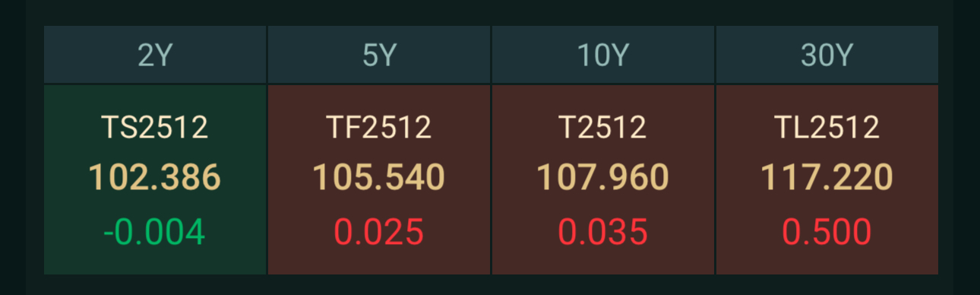This screenshot has height=295, width=980.
Task: Open the T2512 contract code
Action: [603, 127]
